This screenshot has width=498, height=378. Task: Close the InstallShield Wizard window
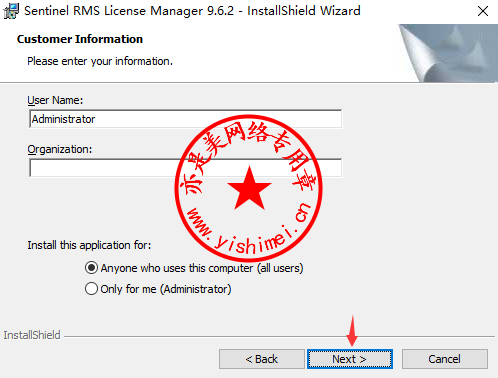pyautogui.click(x=483, y=11)
